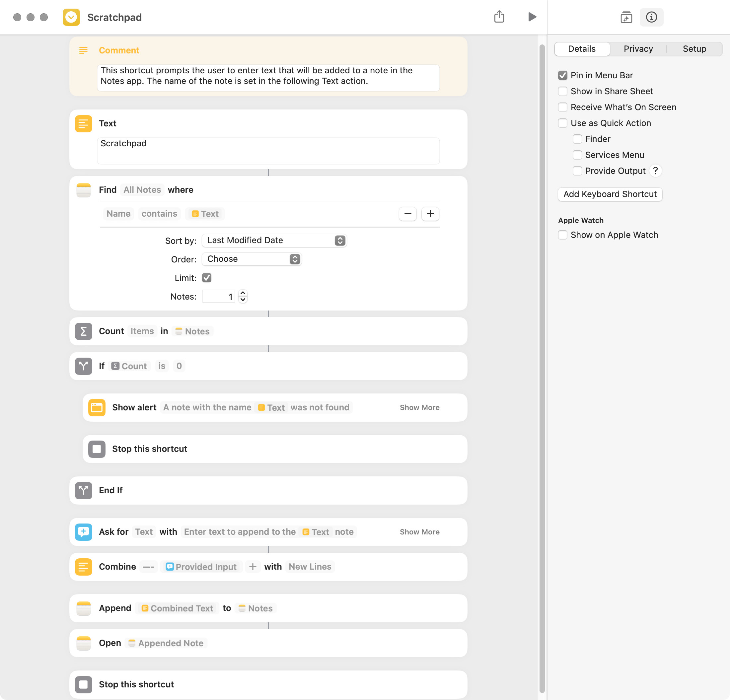
Task: Open the Order Choose dropdown
Action: click(x=252, y=259)
